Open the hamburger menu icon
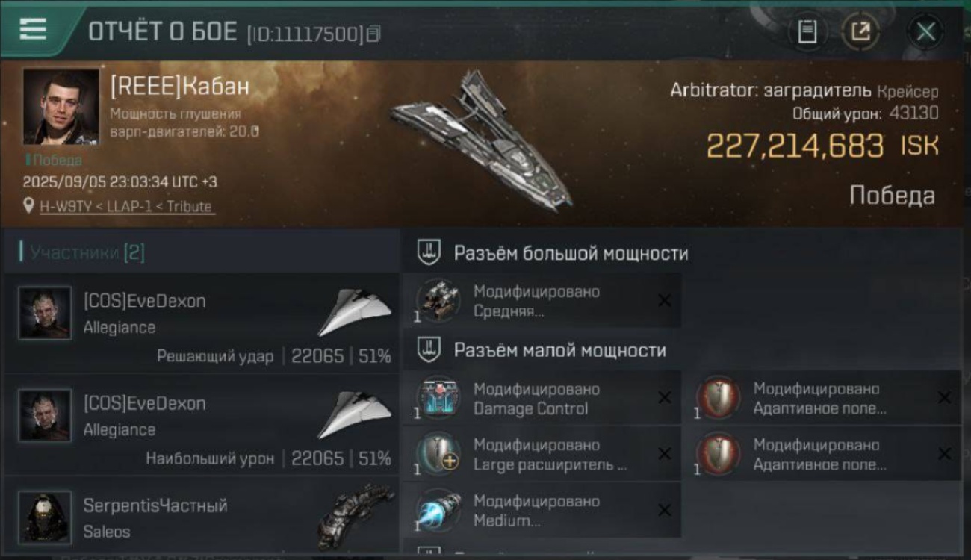The width and height of the screenshot is (971, 560). tap(33, 30)
